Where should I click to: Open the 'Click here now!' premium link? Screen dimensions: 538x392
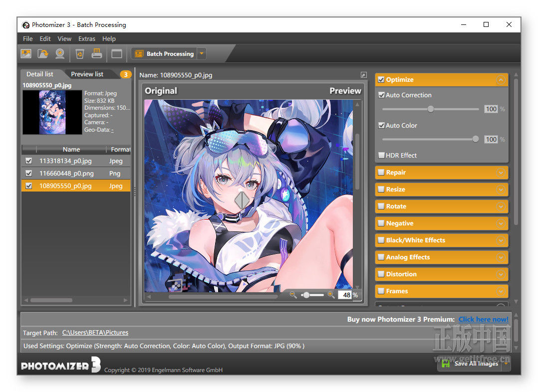484,319
